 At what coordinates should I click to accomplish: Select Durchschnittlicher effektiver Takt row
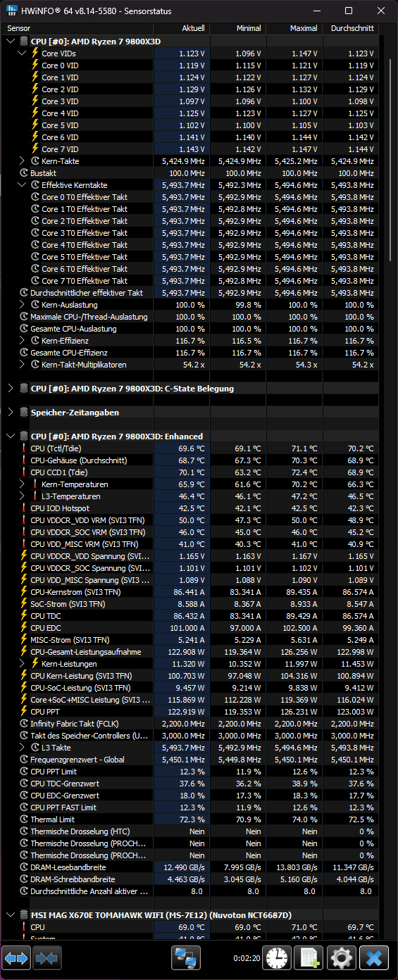tap(192, 293)
